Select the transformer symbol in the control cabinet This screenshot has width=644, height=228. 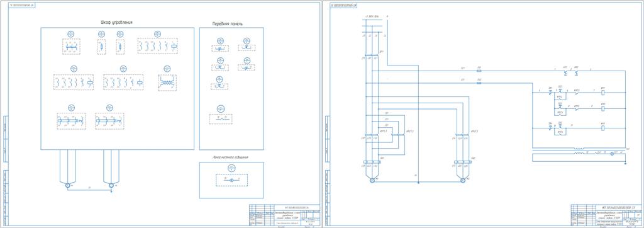pos(167,83)
